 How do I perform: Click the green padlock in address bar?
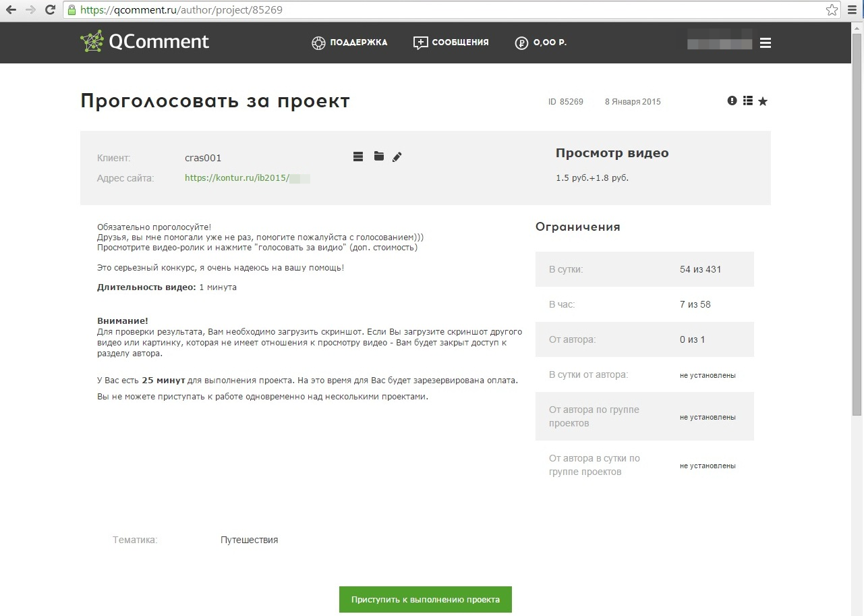(72, 10)
